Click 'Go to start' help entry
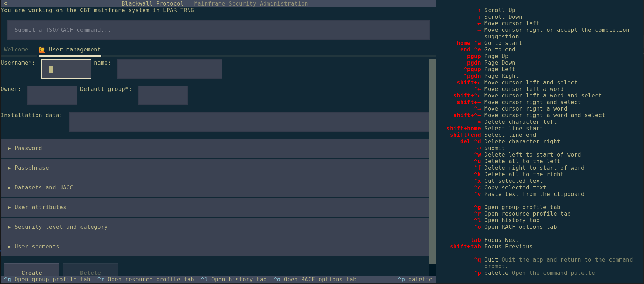This screenshot has height=284, width=644. pos(503,43)
